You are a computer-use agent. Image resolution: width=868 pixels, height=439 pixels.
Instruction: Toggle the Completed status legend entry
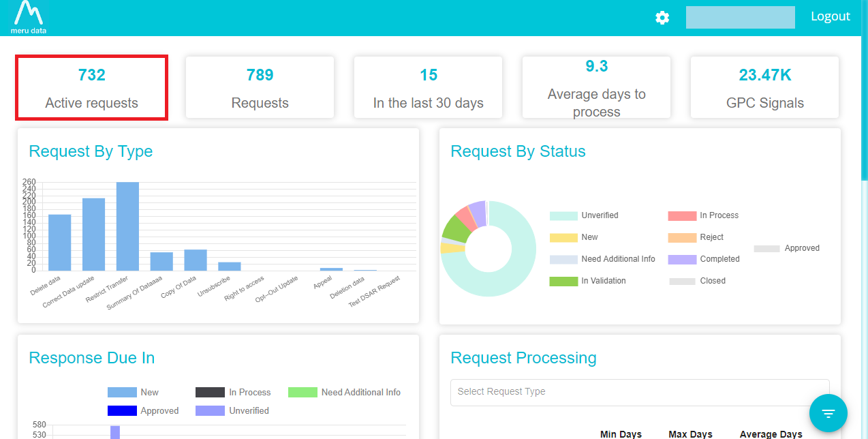704,259
